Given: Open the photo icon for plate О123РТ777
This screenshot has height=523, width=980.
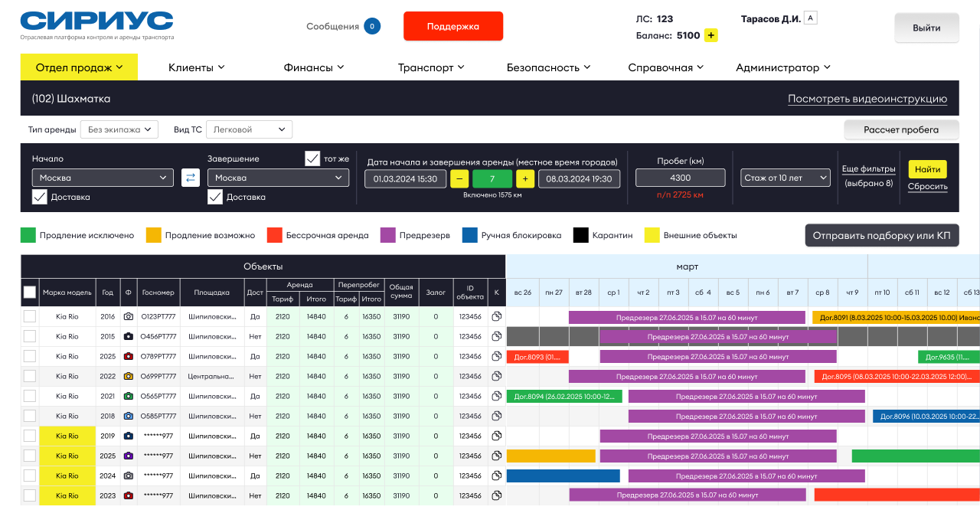Looking at the screenshot, I should 128,316.
